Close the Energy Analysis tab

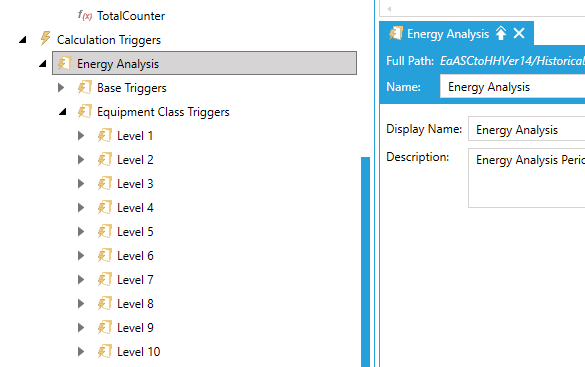[x=519, y=34]
